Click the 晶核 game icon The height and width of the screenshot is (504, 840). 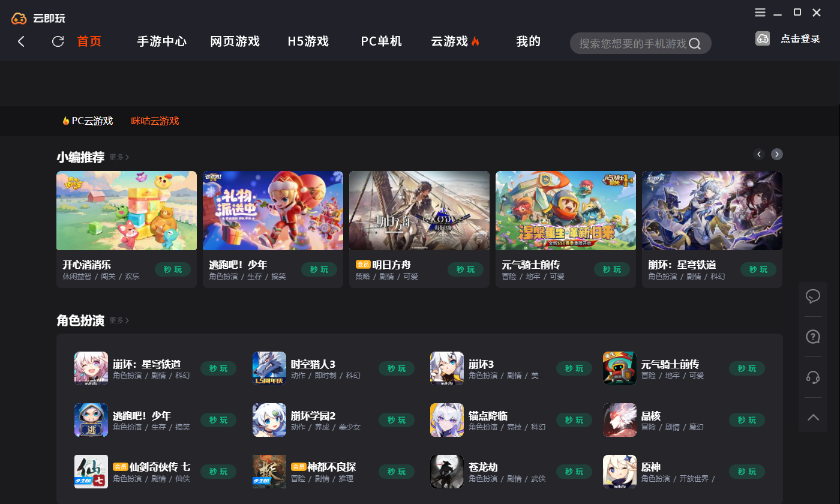point(620,420)
